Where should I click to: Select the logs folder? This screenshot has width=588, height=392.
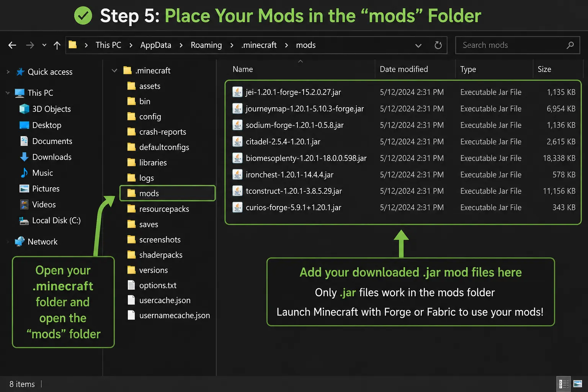[140, 178]
